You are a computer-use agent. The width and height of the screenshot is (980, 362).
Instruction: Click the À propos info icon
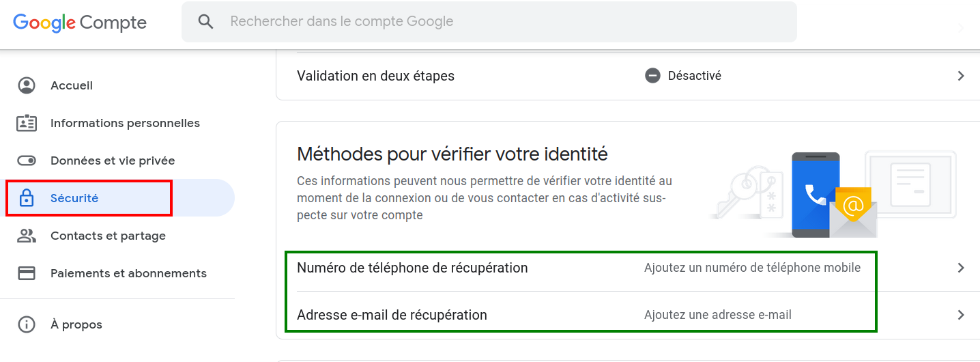[27, 324]
